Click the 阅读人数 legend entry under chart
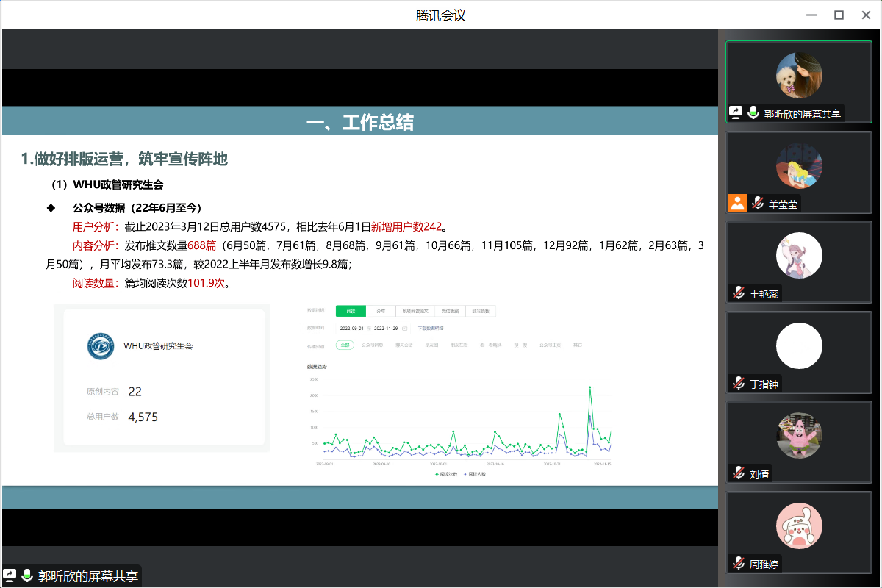The image size is (882, 588). click(476, 474)
